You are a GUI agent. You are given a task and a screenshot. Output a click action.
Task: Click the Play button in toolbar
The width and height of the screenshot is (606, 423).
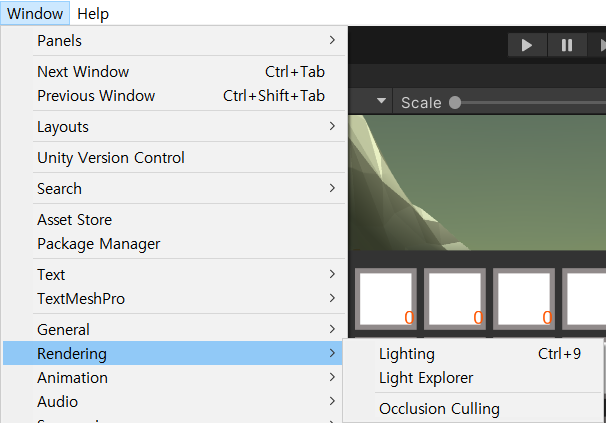click(527, 45)
